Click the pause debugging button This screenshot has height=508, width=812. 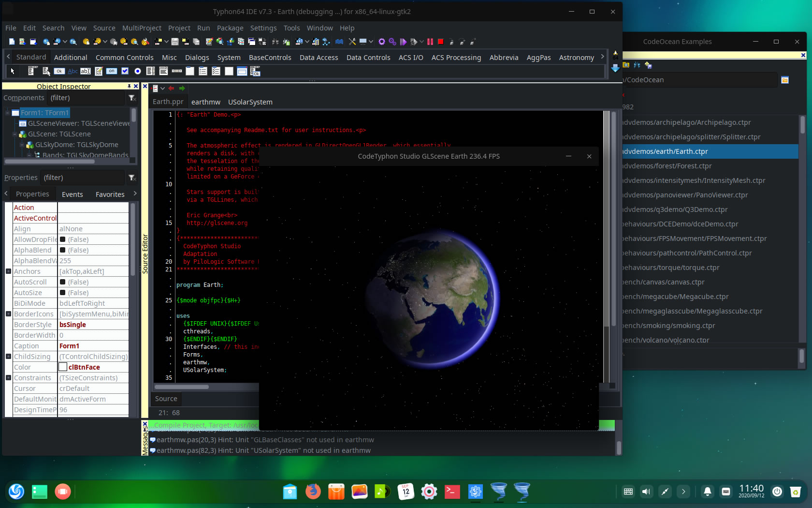[x=430, y=42]
